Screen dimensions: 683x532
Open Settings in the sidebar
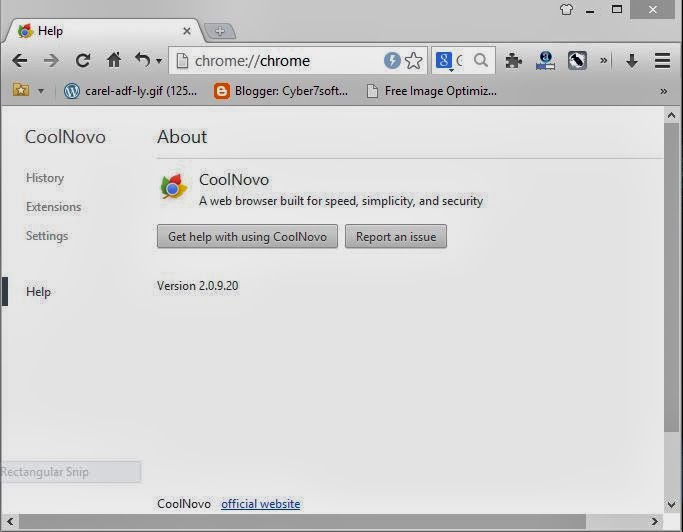47,236
